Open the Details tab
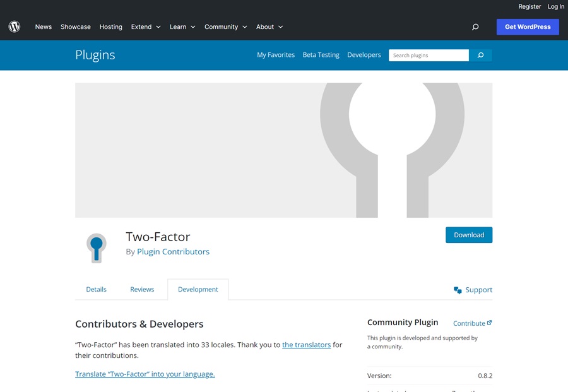Image resolution: width=568 pixels, height=392 pixels. click(96, 289)
